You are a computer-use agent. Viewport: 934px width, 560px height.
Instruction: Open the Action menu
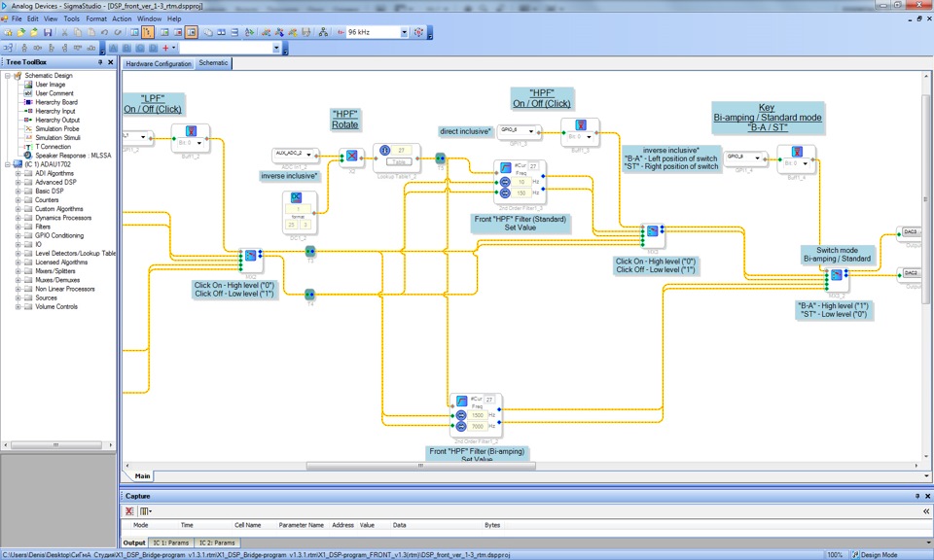(x=122, y=19)
